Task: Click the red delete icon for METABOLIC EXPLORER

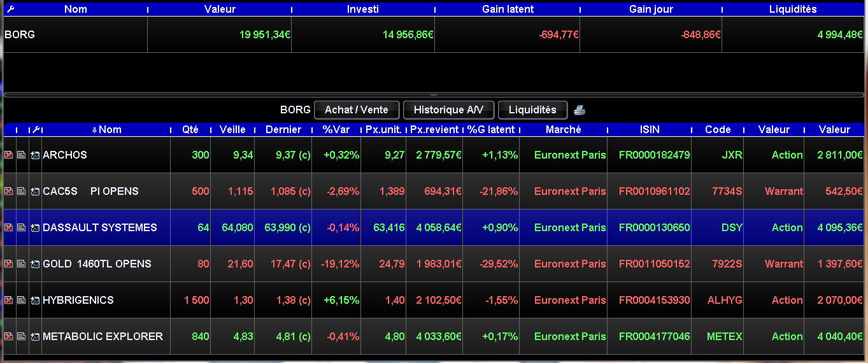Action: (x=9, y=336)
